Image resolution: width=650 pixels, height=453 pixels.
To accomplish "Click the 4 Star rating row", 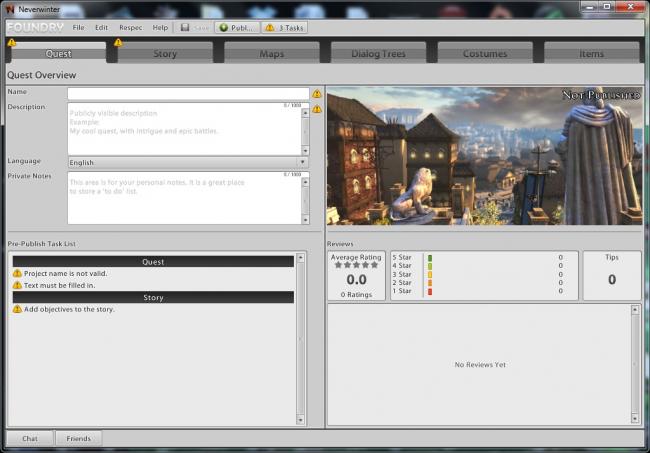I will point(478,266).
